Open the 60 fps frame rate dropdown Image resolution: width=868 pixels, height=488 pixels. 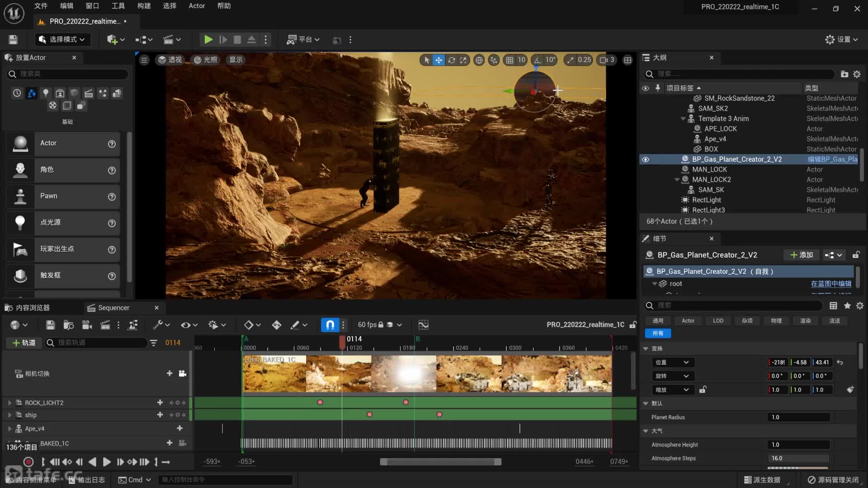point(380,325)
